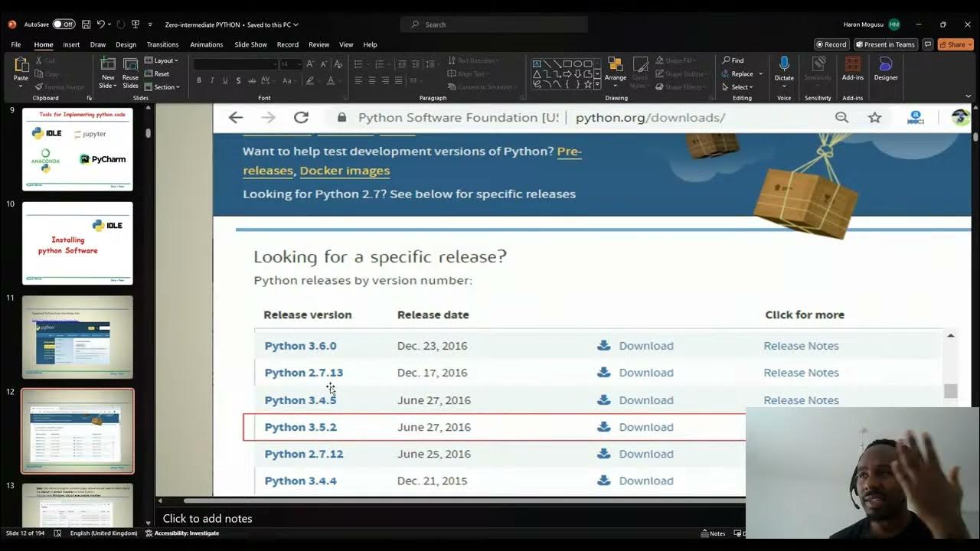This screenshot has width=980, height=551.
Task: Toggle center text alignment
Action: (x=371, y=80)
